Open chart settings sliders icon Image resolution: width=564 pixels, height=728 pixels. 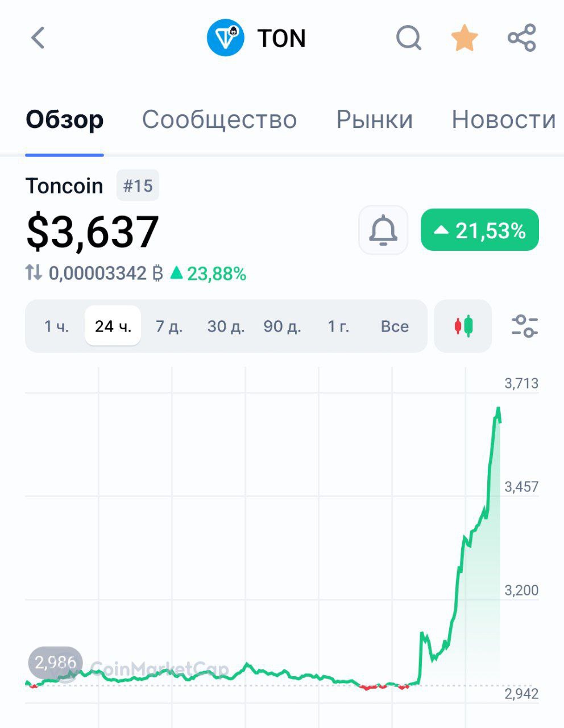coord(524,326)
